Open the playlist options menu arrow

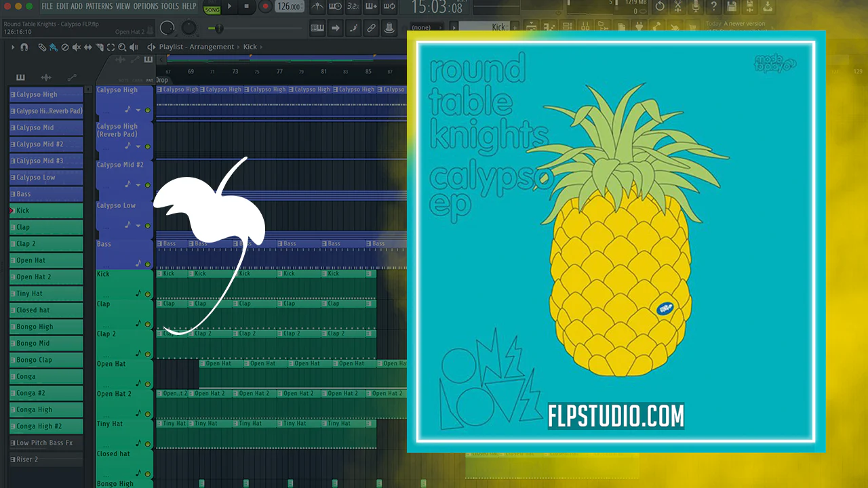click(13, 47)
